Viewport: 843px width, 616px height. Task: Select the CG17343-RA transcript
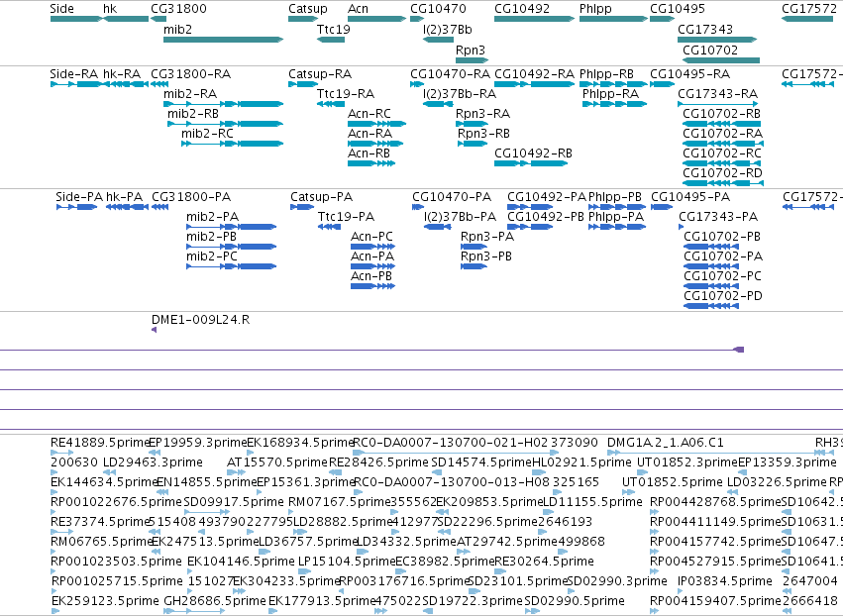[x=718, y=104]
